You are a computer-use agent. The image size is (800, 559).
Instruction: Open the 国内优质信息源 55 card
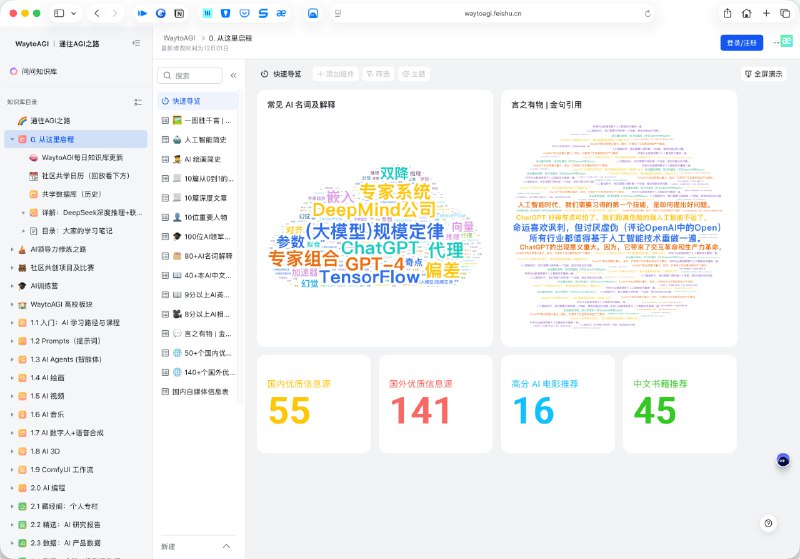tap(313, 404)
